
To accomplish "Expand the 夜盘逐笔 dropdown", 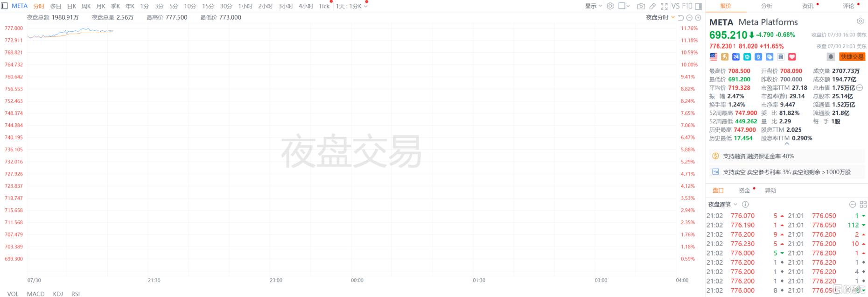I will coord(722,205).
